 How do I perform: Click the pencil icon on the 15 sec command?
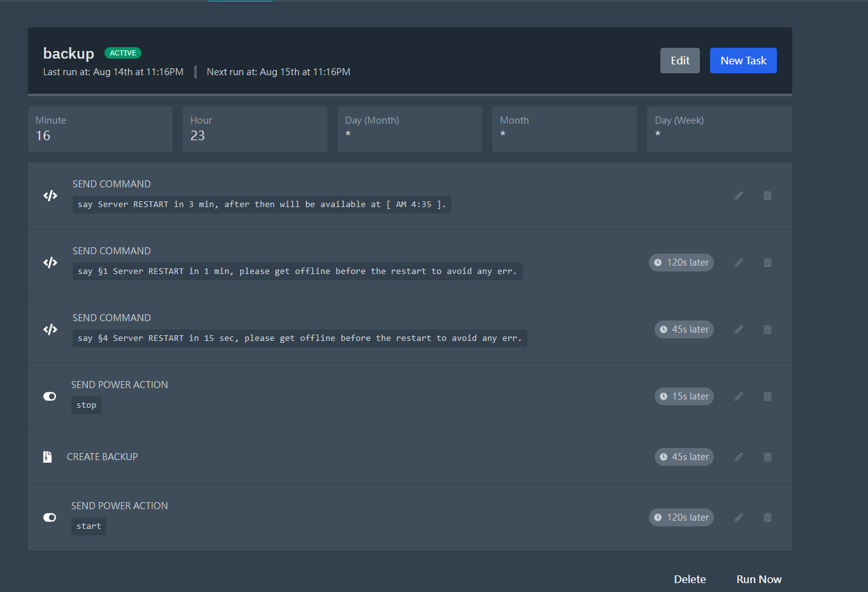click(x=738, y=329)
